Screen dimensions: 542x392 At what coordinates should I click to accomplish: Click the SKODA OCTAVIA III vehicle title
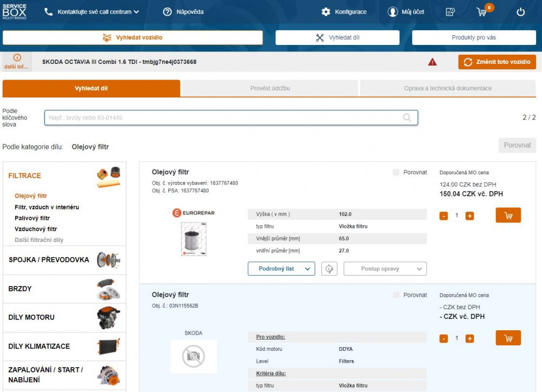pos(119,62)
